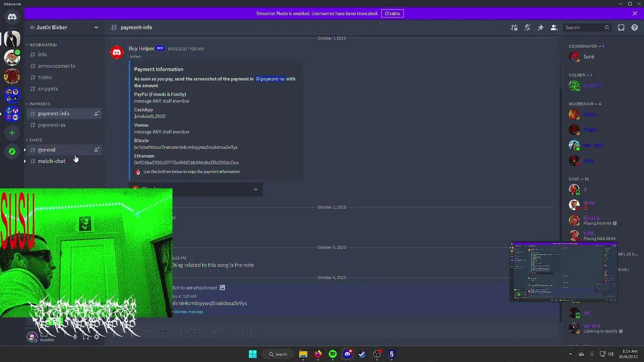
Task: Add a new server
Action: pos(12,133)
